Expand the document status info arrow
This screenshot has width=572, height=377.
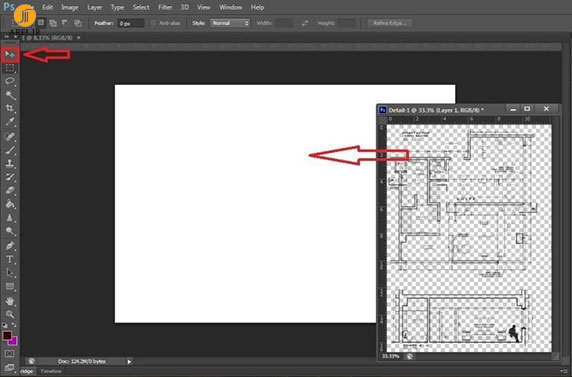(x=129, y=362)
